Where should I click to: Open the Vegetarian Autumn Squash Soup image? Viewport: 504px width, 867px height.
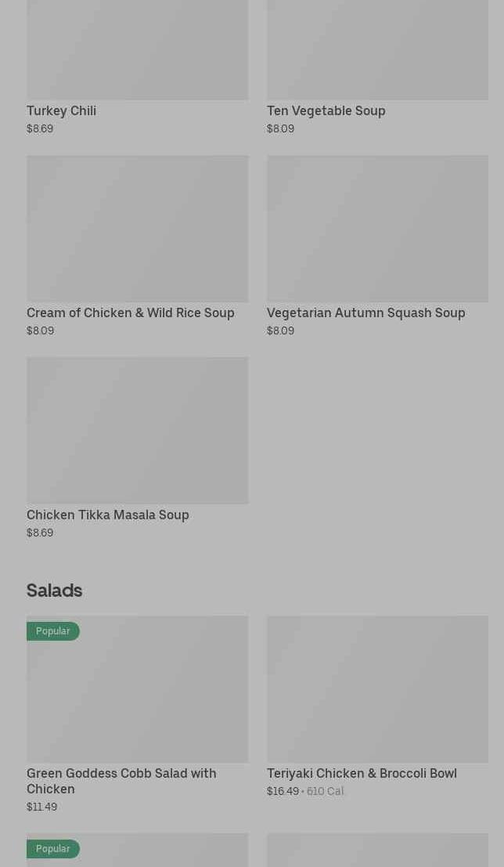pos(377,228)
